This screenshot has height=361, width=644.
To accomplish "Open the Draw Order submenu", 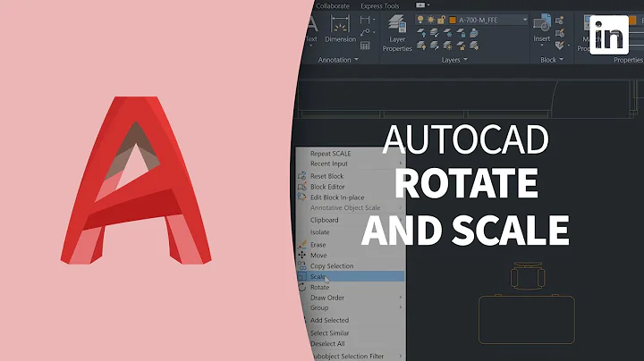I will [351, 298].
